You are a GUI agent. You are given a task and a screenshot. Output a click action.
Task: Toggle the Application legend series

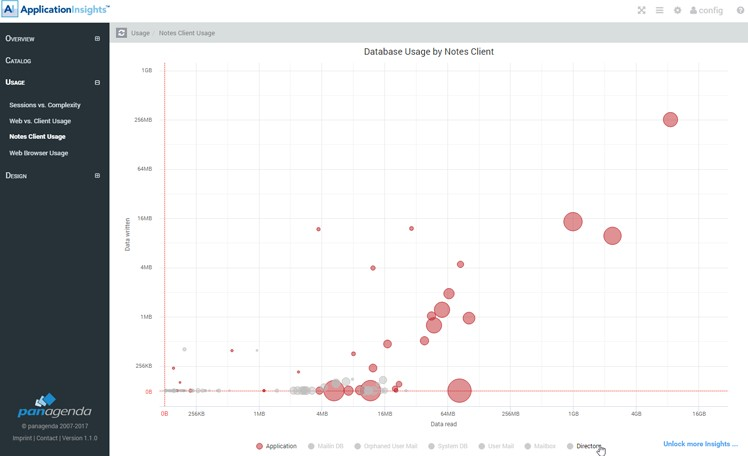click(277, 446)
